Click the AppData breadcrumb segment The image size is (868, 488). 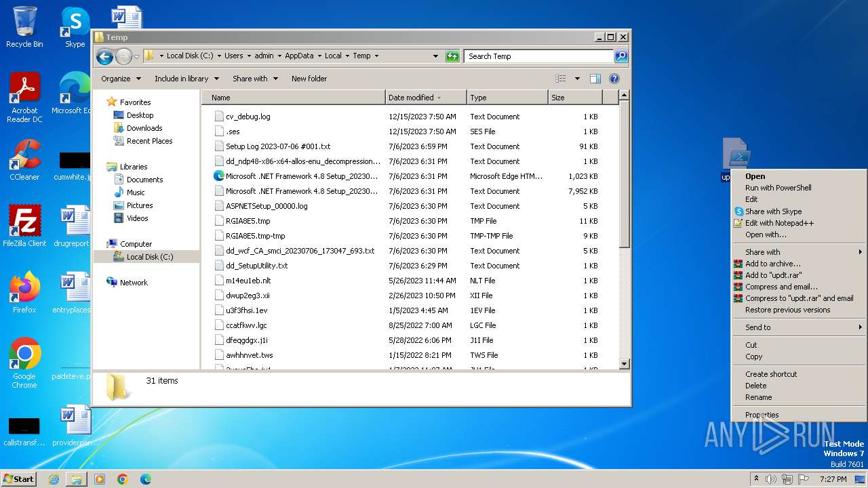point(299,56)
